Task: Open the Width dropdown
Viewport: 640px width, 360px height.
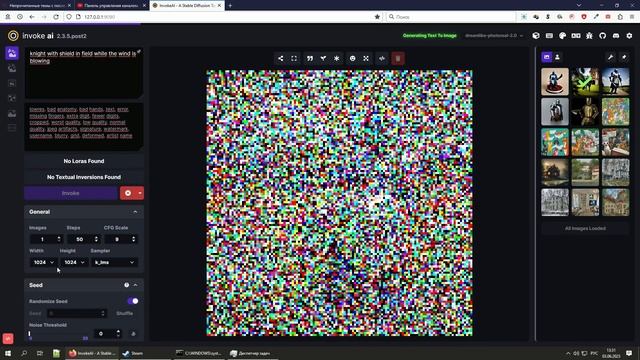Action: pos(43,262)
